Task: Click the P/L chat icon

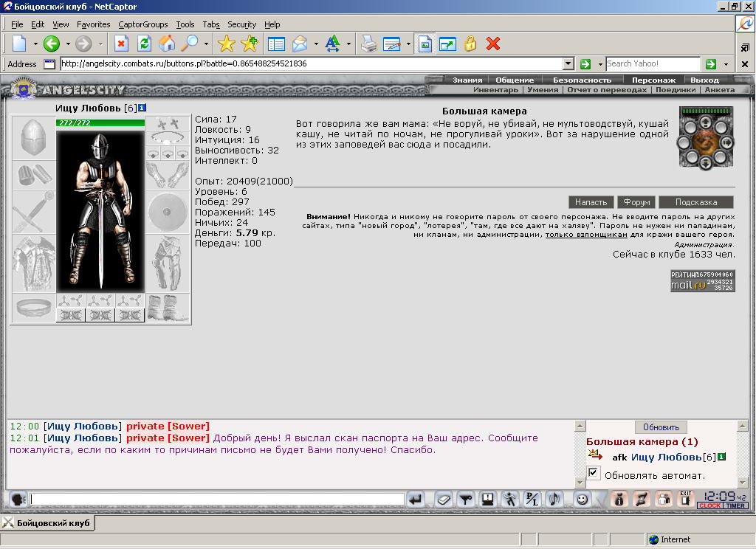Action: pyautogui.click(x=532, y=500)
